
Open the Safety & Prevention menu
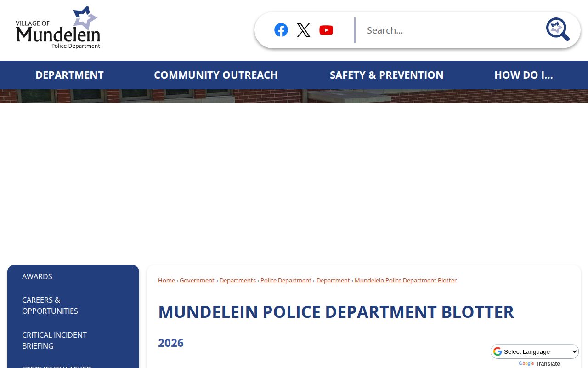[387, 75]
